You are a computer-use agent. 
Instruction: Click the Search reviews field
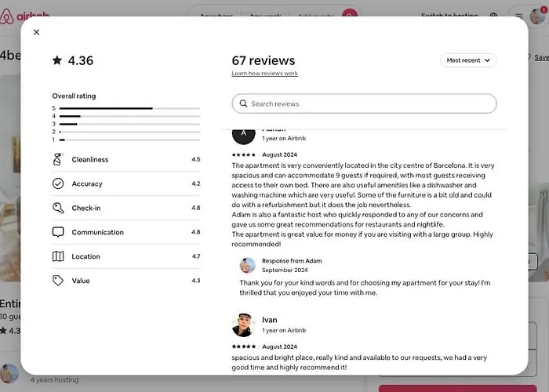click(364, 103)
